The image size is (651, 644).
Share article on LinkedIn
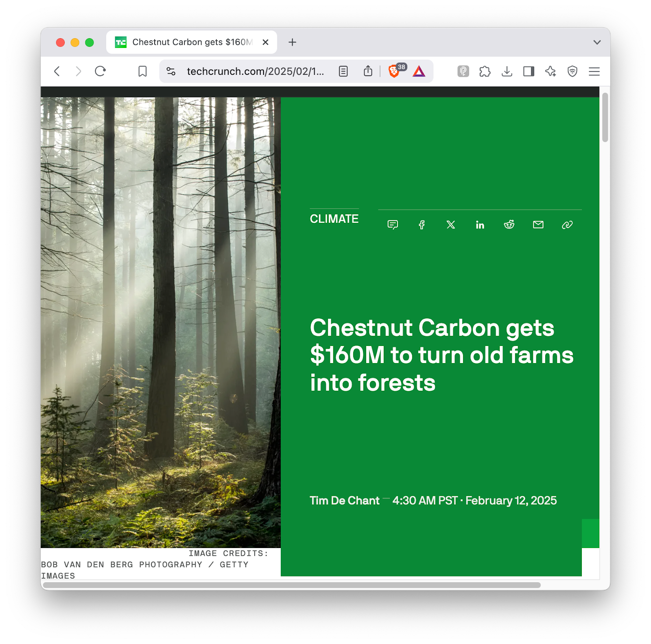pos(480,225)
